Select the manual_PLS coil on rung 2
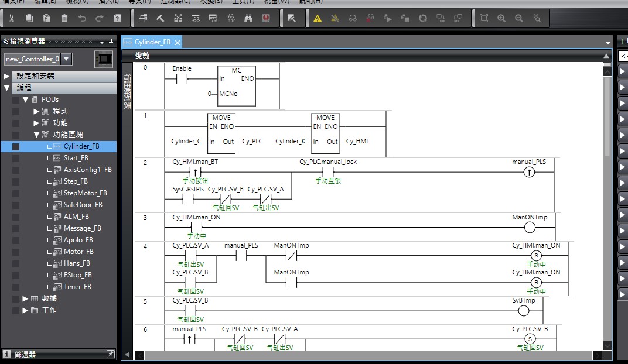This screenshot has height=364, width=628. point(529,173)
